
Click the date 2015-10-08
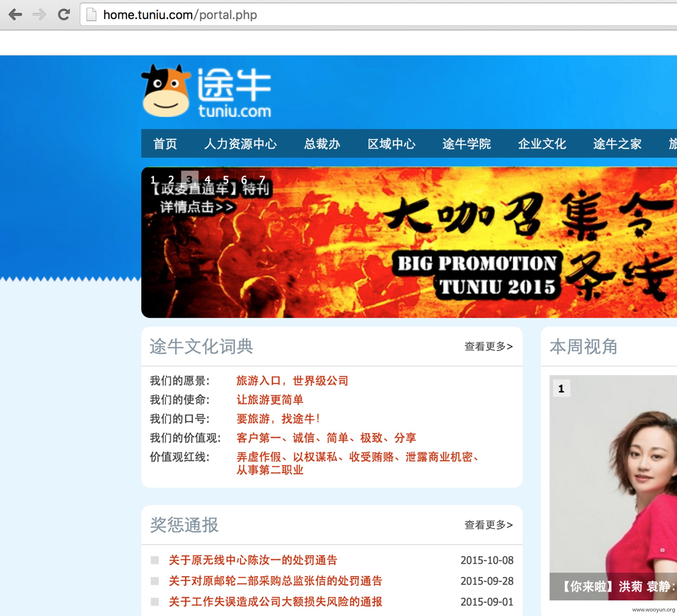pos(487,560)
